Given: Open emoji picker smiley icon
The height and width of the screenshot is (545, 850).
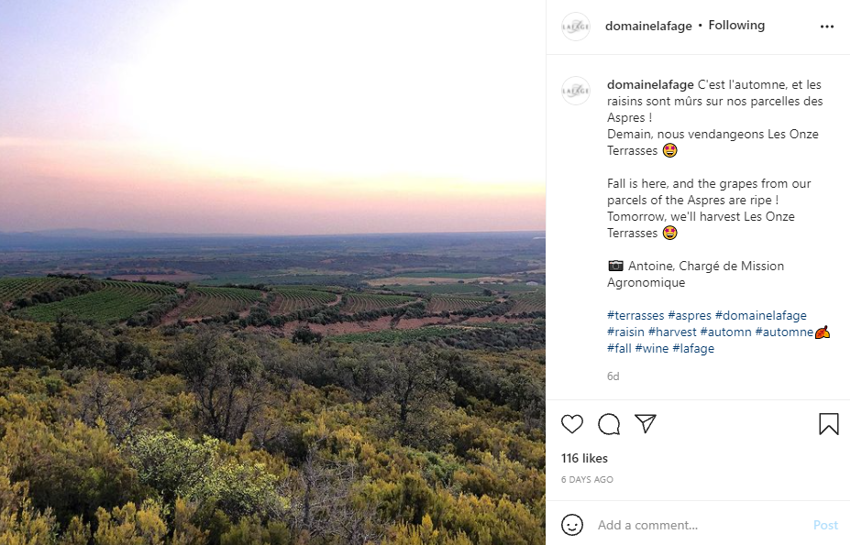Looking at the screenshot, I should coord(572,524).
